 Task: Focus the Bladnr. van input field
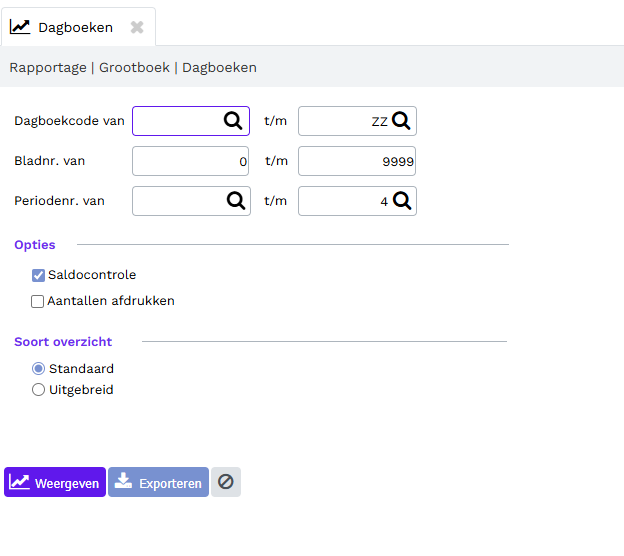191,161
